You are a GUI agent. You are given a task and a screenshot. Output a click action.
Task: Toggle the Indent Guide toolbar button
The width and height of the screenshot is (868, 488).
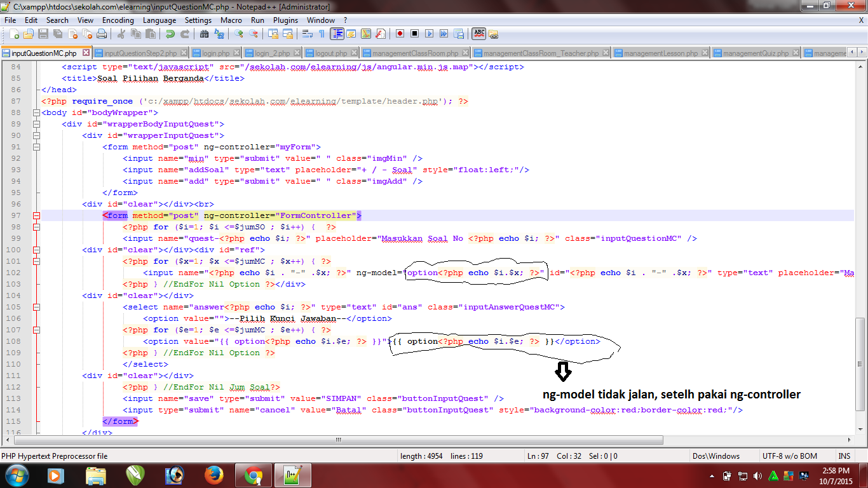pos(337,34)
